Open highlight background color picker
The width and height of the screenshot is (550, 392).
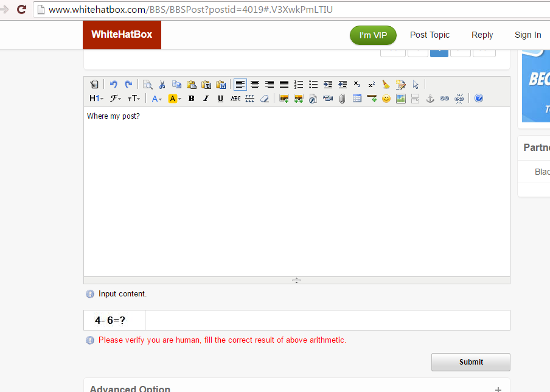pyautogui.click(x=175, y=99)
